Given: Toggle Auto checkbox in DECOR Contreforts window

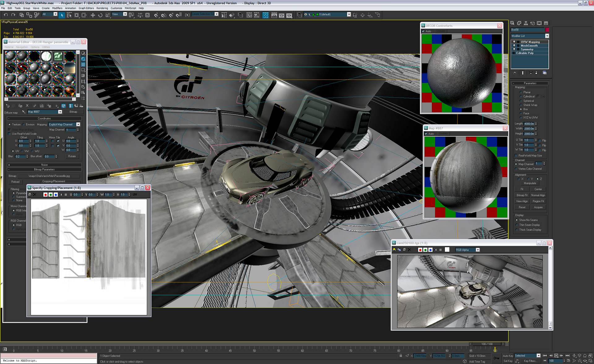Looking at the screenshot, I should (x=424, y=31).
